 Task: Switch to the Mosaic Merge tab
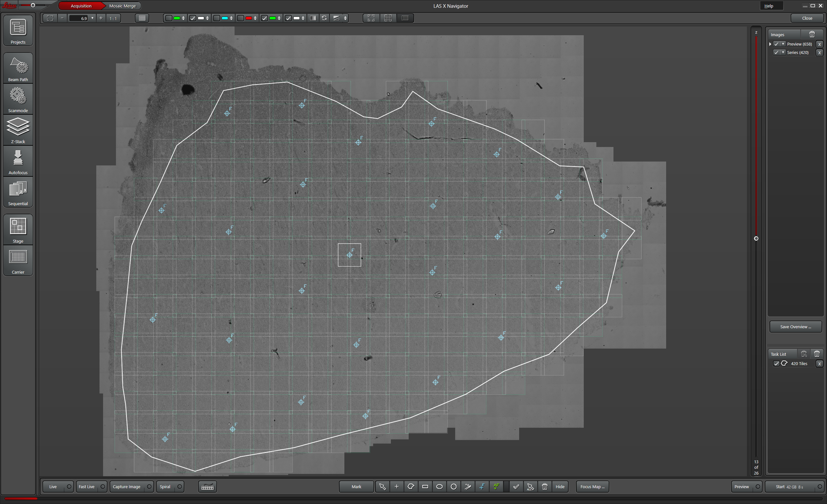122,6
